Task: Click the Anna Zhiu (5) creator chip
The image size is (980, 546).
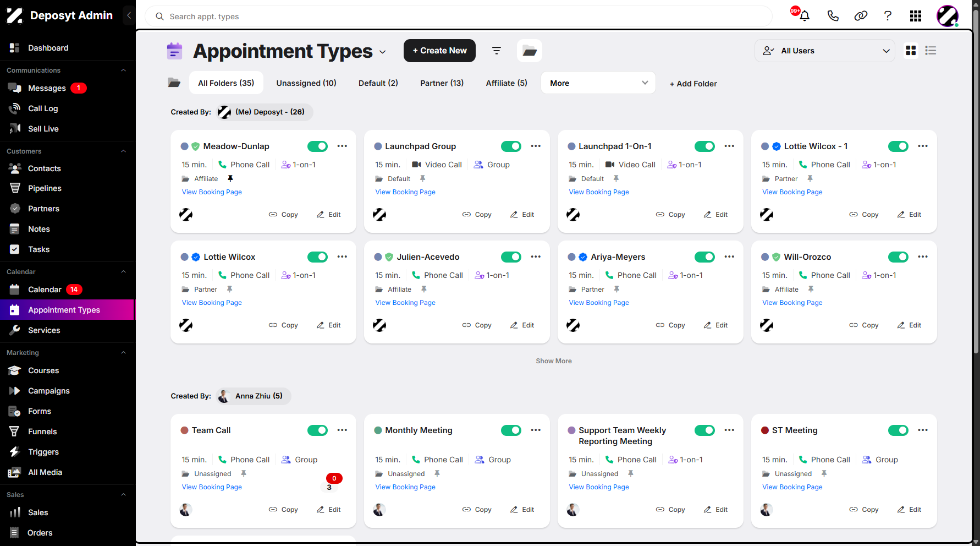Action: coord(254,396)
